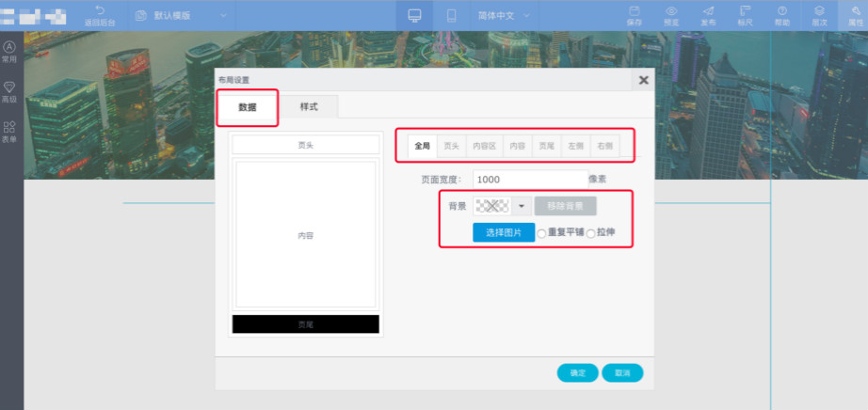
Task: Select the 拉伸 (stretch) radio button
Action: click(x=591, y=233)
